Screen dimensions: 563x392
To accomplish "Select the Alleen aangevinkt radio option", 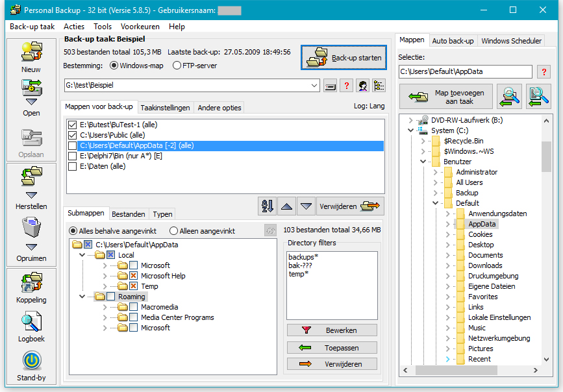I will pyautogui.click(x=173, y=231).
